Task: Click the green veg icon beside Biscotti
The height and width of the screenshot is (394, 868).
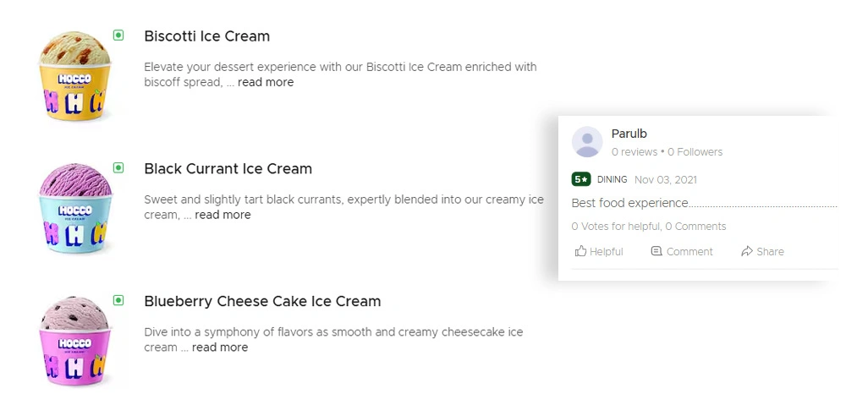Action: 118,36
